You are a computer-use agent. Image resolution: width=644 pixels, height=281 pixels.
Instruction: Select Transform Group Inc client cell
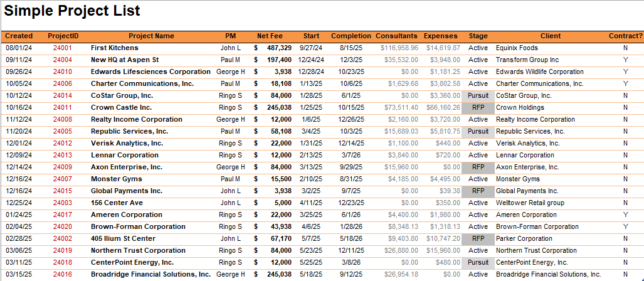pyautogui.click(x=527, y=60)
